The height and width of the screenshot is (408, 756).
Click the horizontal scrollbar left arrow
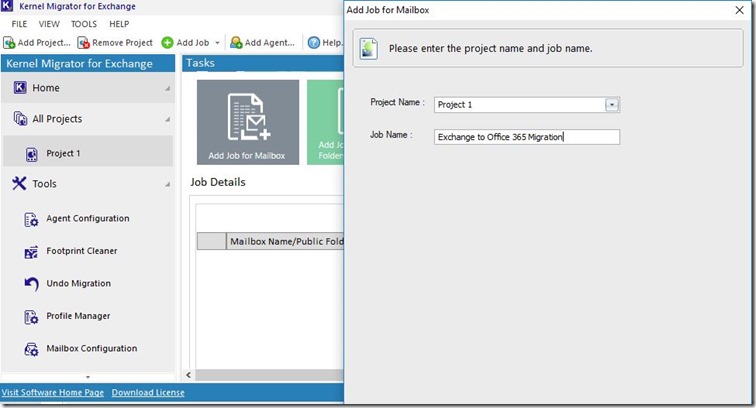tap(189, 375)
